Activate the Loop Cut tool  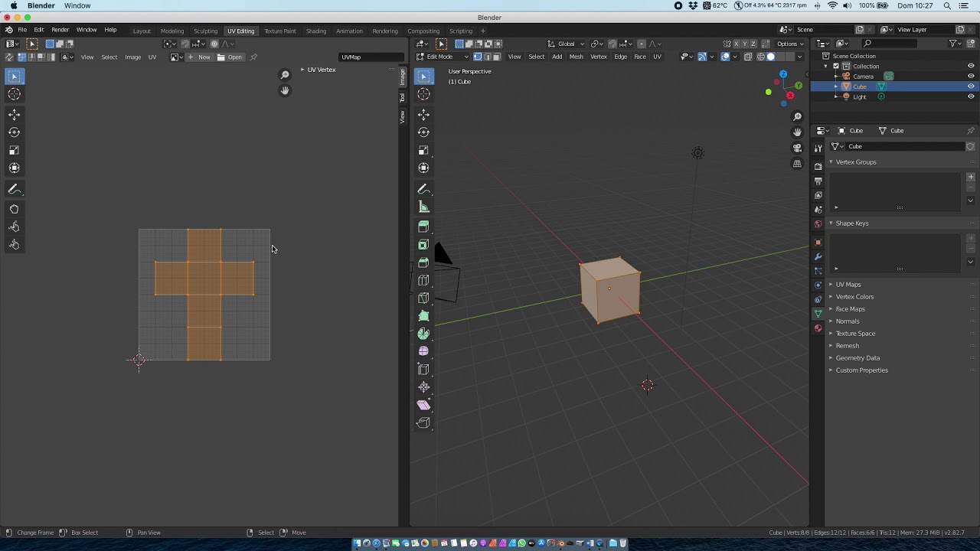(423, 280)
